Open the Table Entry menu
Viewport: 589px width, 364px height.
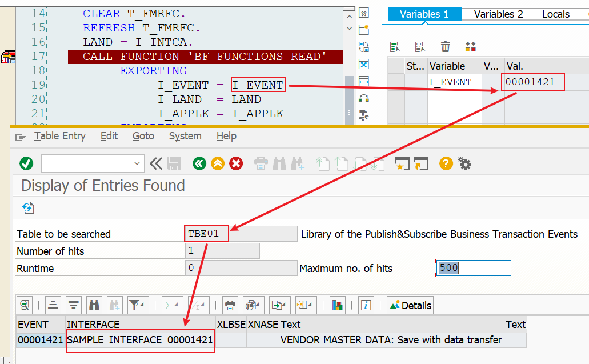pos(60,136)
